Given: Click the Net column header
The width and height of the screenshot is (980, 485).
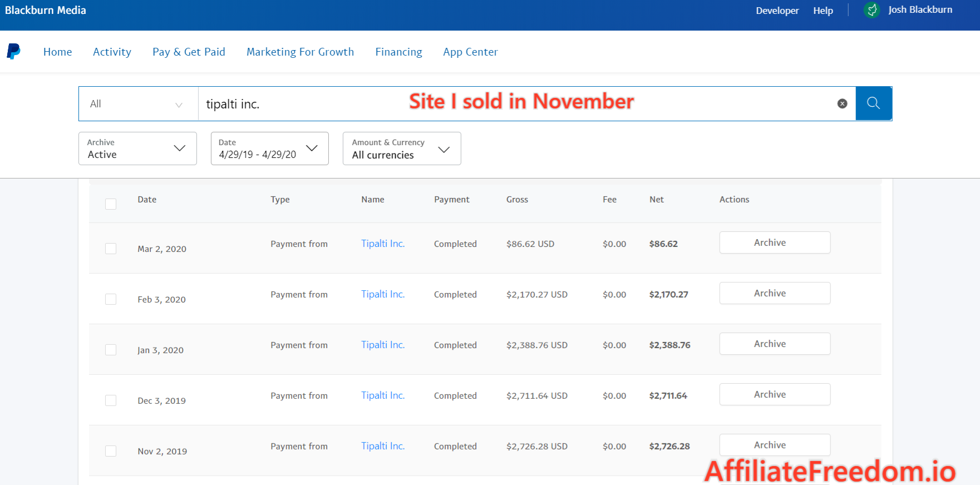Looking at the screenshot, I should [x=657, y=200].
